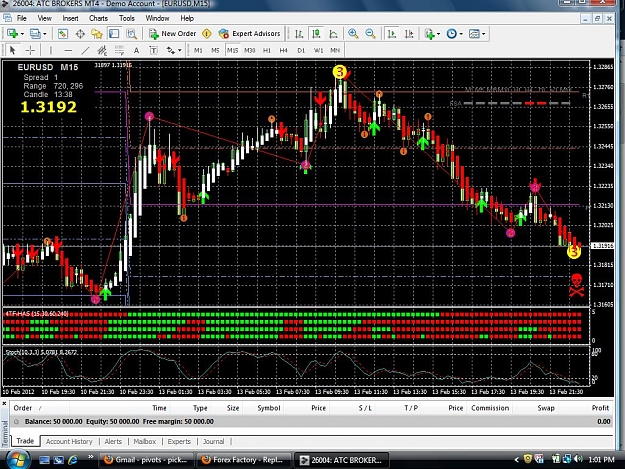Expand the templates dropdown arrow
This screenshot has height=469, width=625.
click(483, 34)
